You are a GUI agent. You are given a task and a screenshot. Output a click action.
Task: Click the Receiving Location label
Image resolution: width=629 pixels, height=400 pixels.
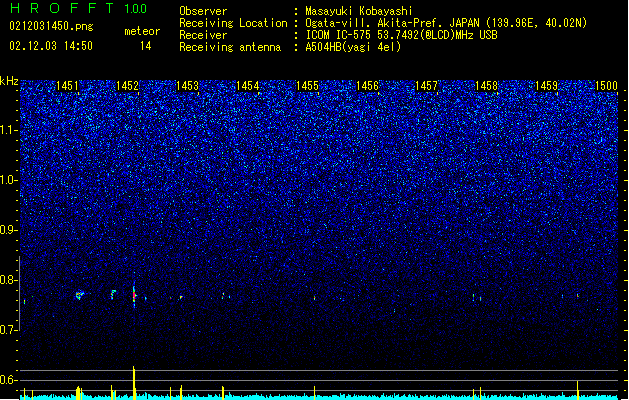tap(233, 23)
